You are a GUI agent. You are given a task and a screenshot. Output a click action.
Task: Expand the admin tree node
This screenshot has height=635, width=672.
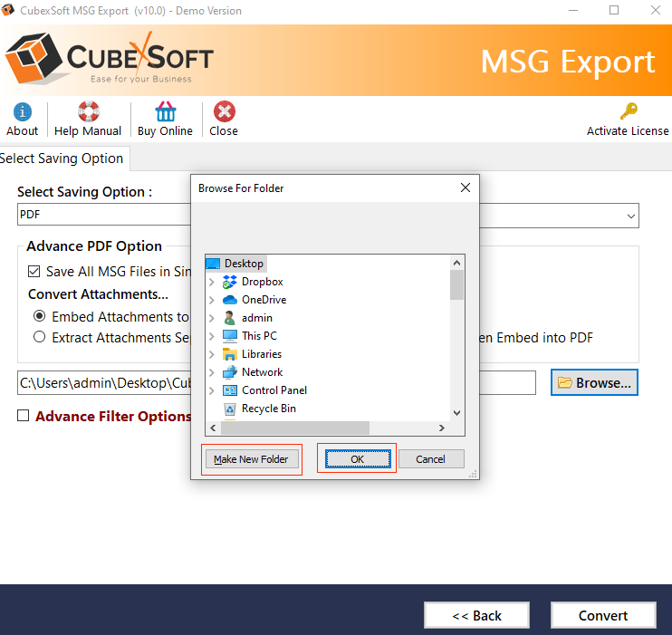click(x=212, y=318)
